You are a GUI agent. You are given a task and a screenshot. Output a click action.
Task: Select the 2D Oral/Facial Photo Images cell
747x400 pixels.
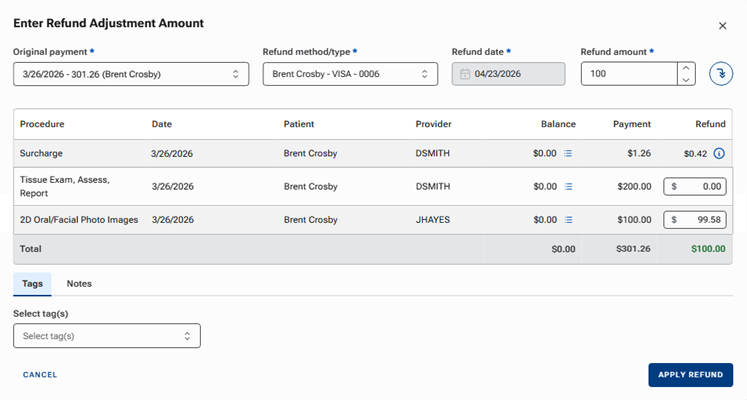(79, 220)
